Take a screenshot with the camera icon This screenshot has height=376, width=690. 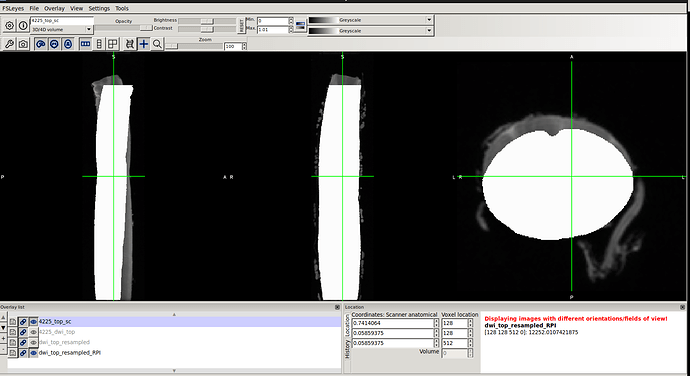click(23, 44)
